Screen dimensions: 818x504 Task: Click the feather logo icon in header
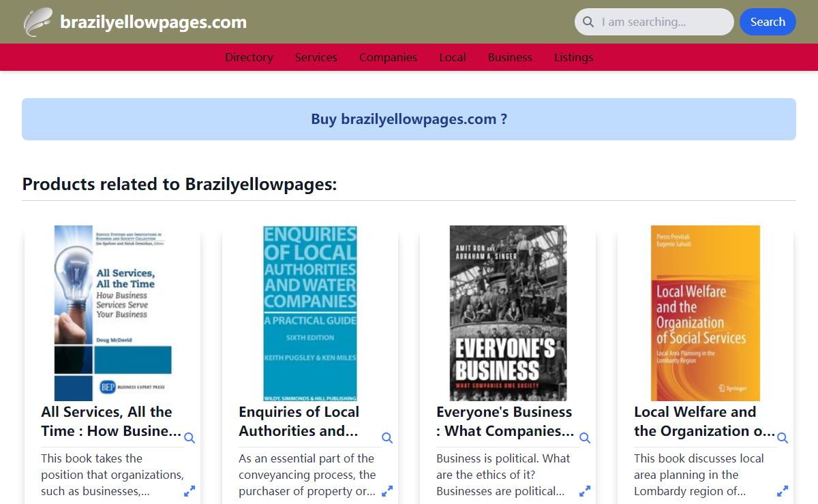37,22
